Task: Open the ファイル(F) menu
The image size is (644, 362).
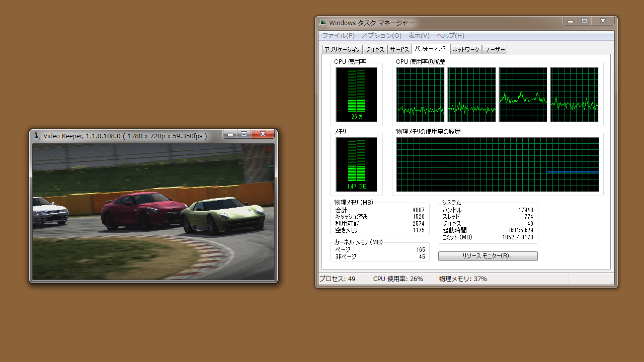Action: pyautogui.click(x=338, y=36)
